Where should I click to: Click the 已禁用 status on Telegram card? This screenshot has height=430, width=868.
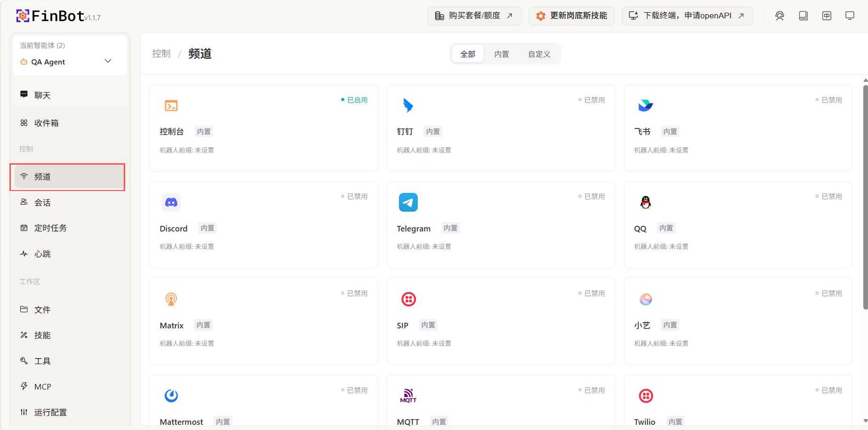(591, 196)
